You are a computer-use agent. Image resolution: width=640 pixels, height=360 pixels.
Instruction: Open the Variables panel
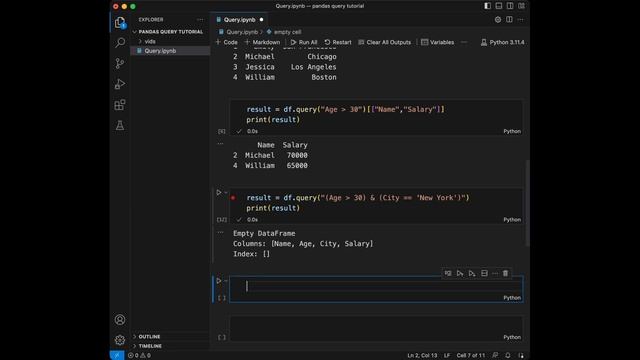coord(438,42)
